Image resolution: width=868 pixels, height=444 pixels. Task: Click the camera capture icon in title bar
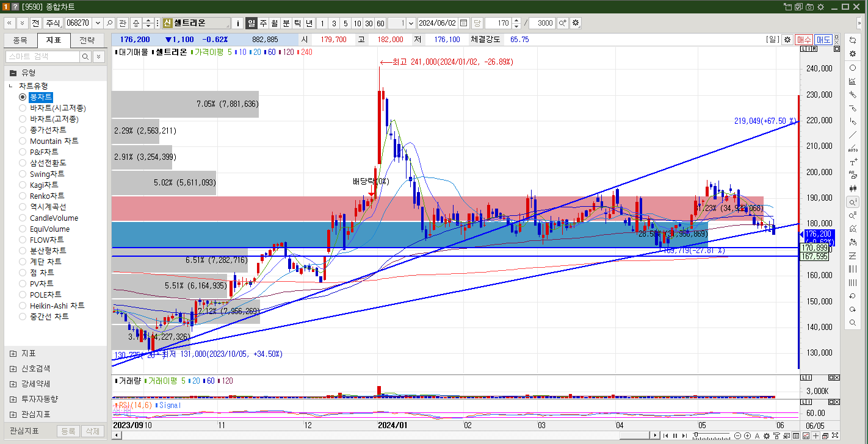[x=809, y=6]
